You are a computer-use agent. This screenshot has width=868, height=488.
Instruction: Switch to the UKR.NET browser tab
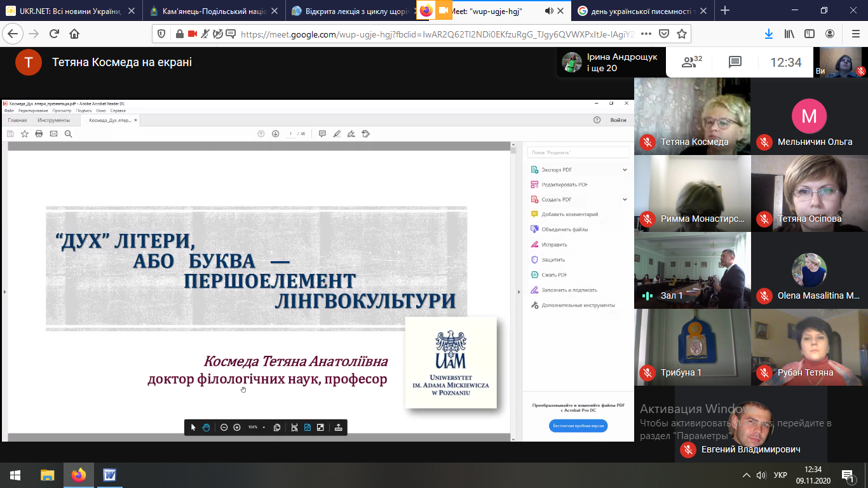click(x=72, y=11)
